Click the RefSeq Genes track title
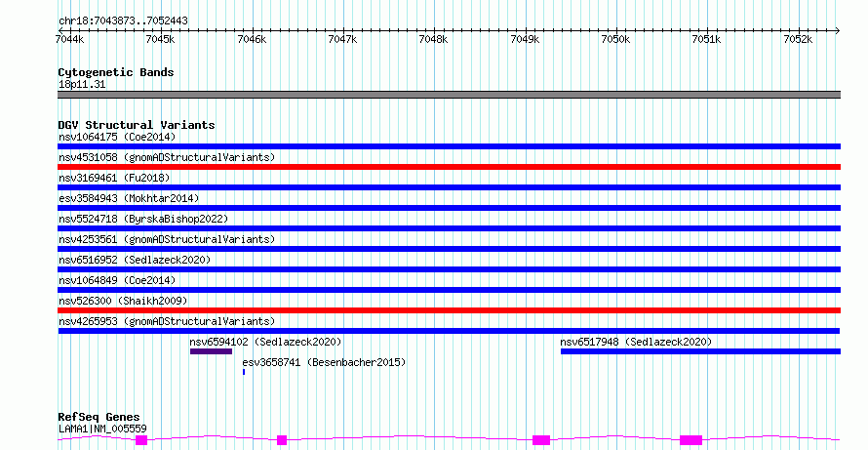Viewport: 868px width, 450px height. tap(99, 417)
